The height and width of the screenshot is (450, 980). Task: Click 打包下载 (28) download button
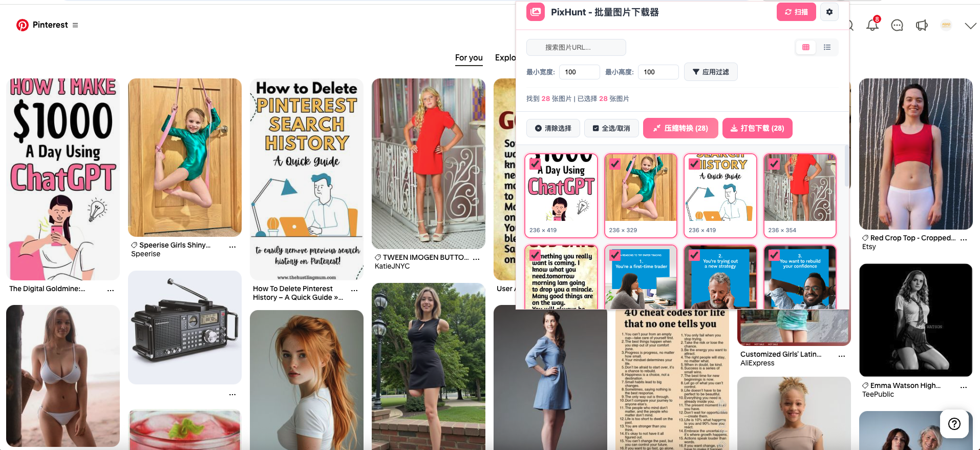click(757, 128)
